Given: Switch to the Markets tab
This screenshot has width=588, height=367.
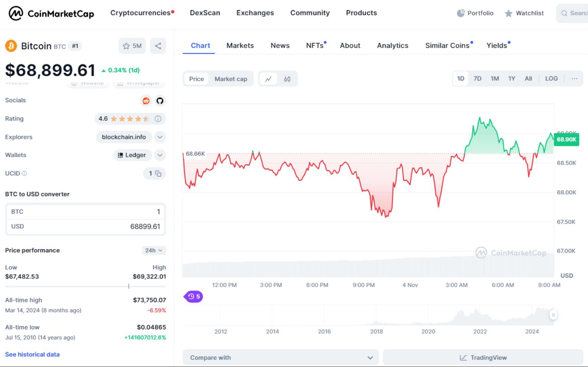Looking at the screenshot, I should tap(240, 45).
